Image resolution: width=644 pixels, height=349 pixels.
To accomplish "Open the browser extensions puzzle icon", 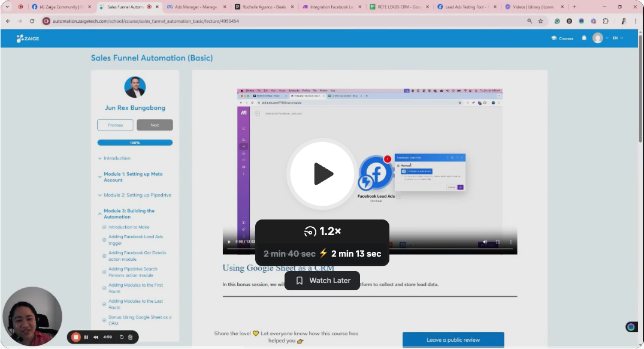I will click(x=606, y=21).
